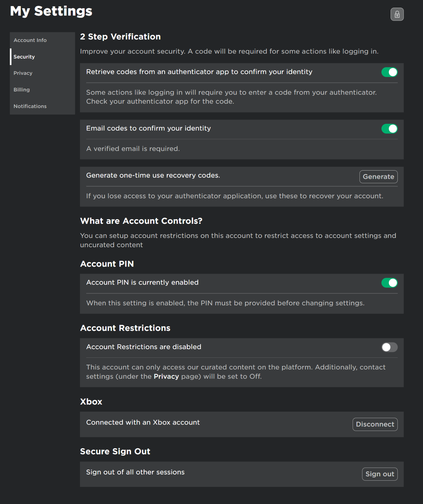Open the Account Info tab

tap(30, 40)
